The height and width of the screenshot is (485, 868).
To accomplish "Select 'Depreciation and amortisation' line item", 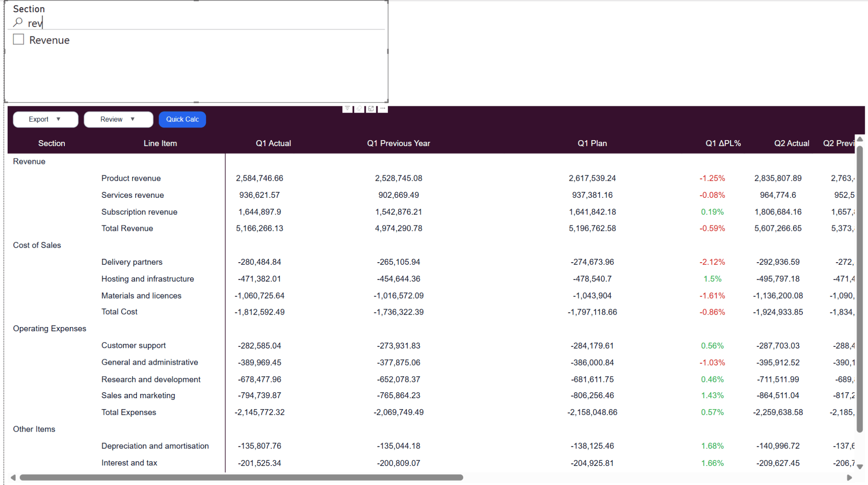I will pyautogui.click(x=155, y=446).
